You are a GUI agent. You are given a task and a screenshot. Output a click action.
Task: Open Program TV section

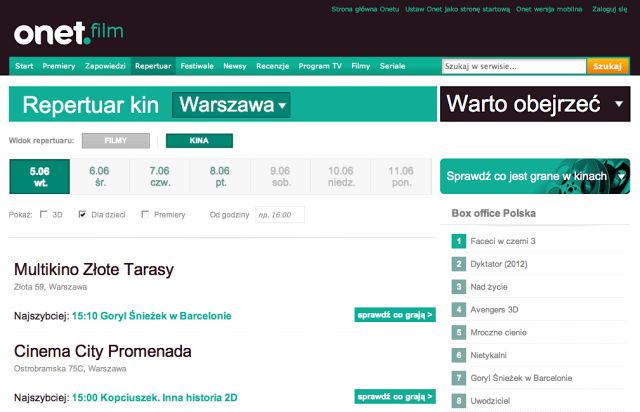(x=320, y=66)
